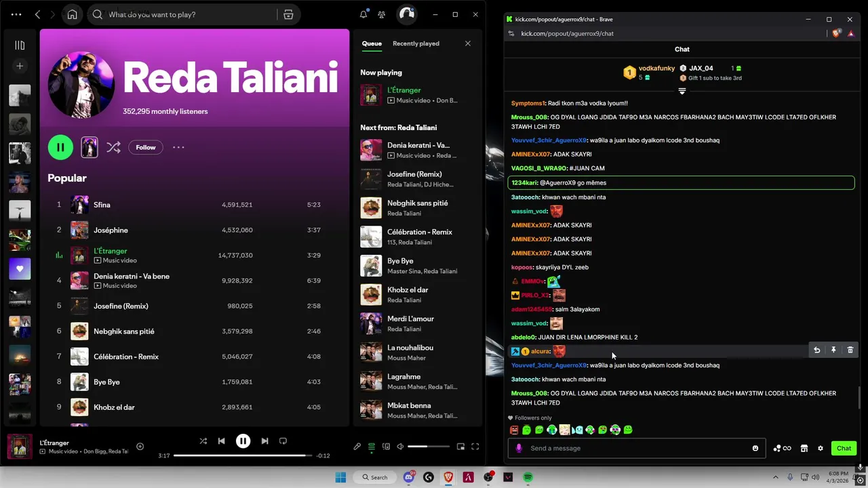Click Lagrahme queue thumbnail

click(x=371, y=382)
